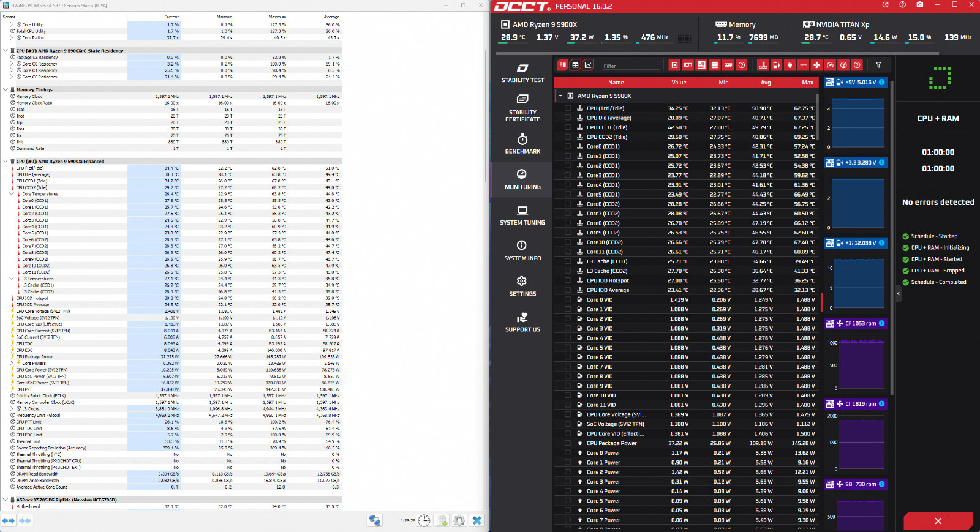Tick the CPU Die (average) checkbox in OCCT
The width and height of the screenshot is (980, 532).
(x=568, y=118)
